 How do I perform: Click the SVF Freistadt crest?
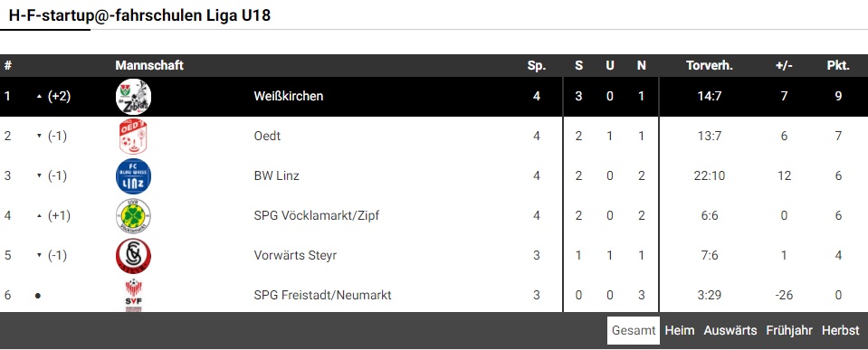pyautogui.click(x=133, y=295)
